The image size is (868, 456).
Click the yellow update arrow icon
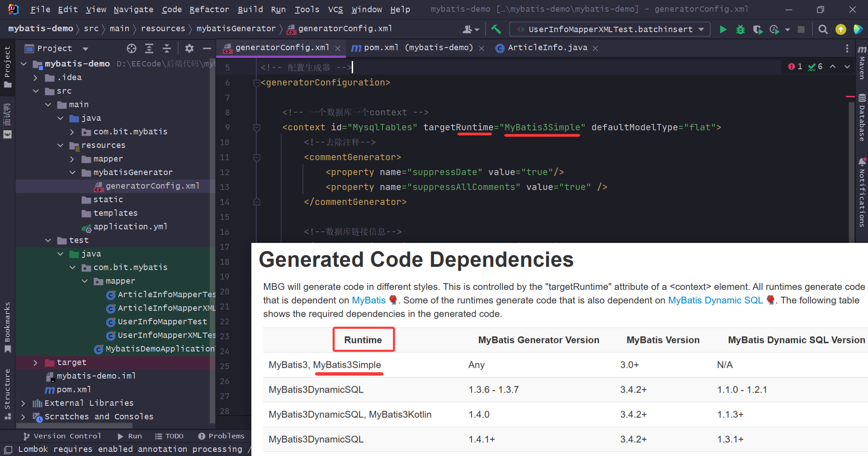pyautogui.click(x=841, y=29)
